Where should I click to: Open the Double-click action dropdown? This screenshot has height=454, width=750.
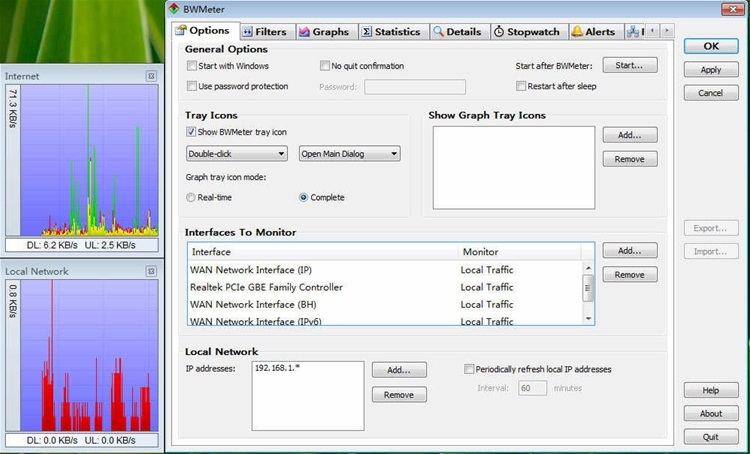(237, 154)
